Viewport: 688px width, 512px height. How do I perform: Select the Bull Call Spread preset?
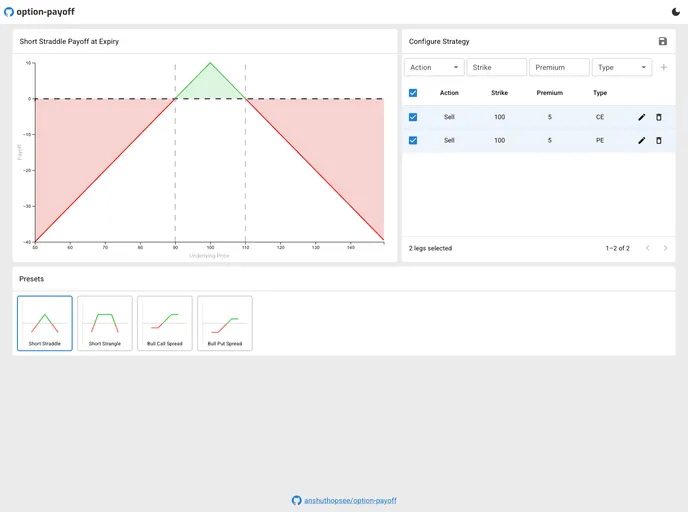(165, 323)
